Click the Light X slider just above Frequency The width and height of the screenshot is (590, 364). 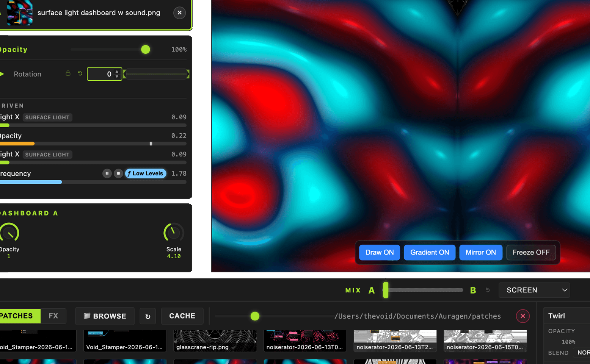93,162
